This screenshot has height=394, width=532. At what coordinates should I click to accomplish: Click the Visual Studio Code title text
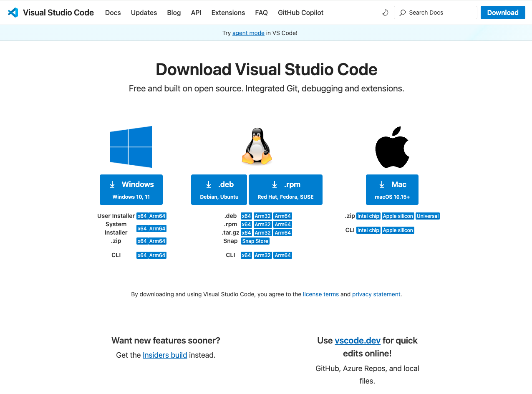coord(58,13)
